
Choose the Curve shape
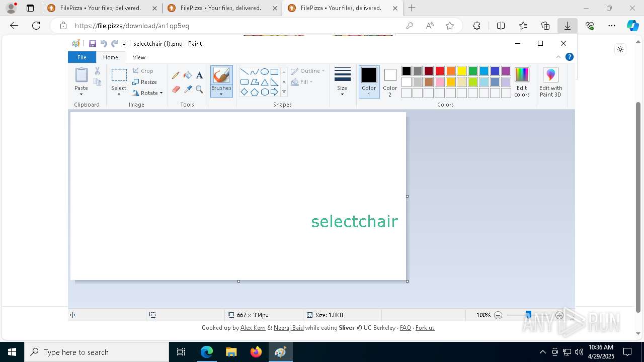pos(255,71)
